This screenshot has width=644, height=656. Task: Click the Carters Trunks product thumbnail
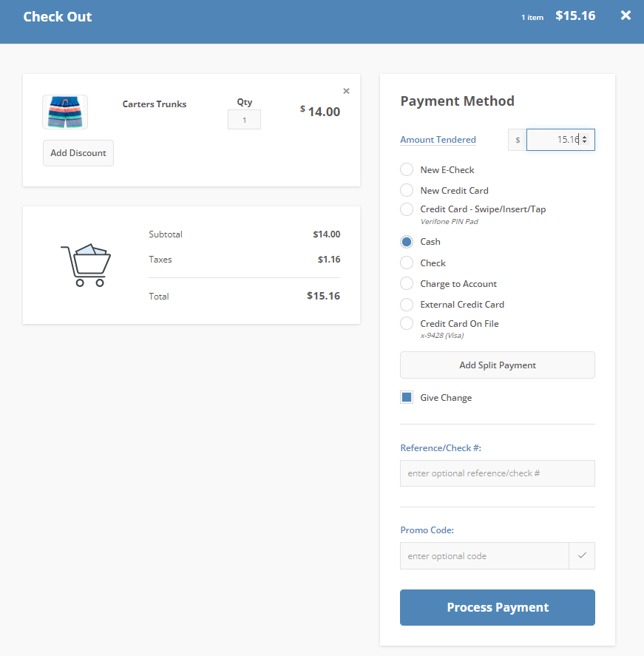coord(65,112)
